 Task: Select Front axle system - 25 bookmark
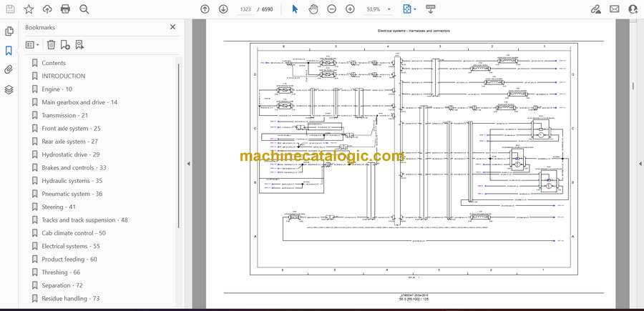tap(71, 129)
